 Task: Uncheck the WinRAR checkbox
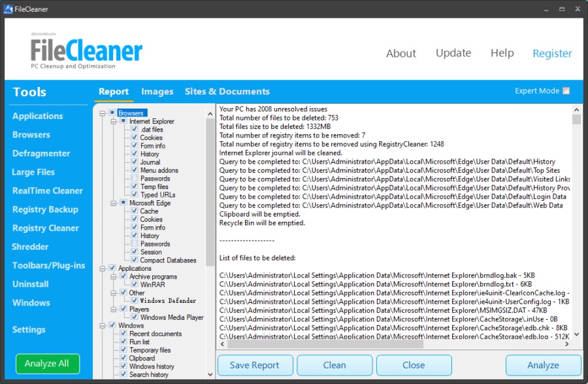coord(134,285)
